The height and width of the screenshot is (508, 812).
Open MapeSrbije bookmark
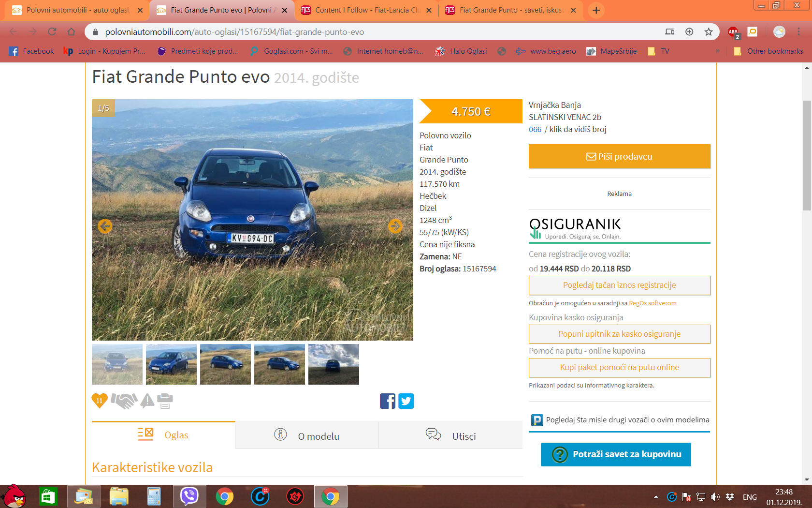coord(611,51)
